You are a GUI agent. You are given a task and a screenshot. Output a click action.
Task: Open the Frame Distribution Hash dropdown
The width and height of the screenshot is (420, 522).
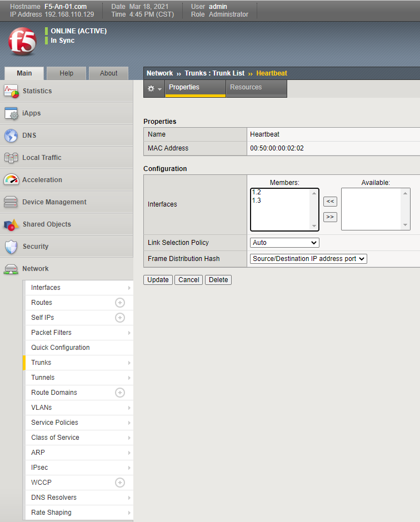pos(308,259)
